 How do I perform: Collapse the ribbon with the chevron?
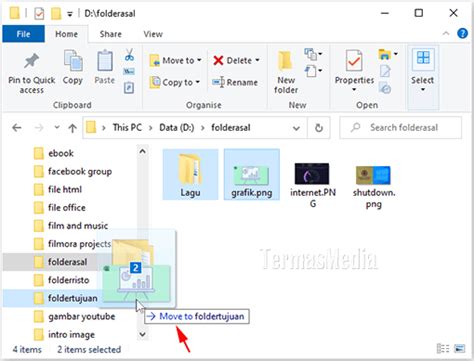(446, 34)
